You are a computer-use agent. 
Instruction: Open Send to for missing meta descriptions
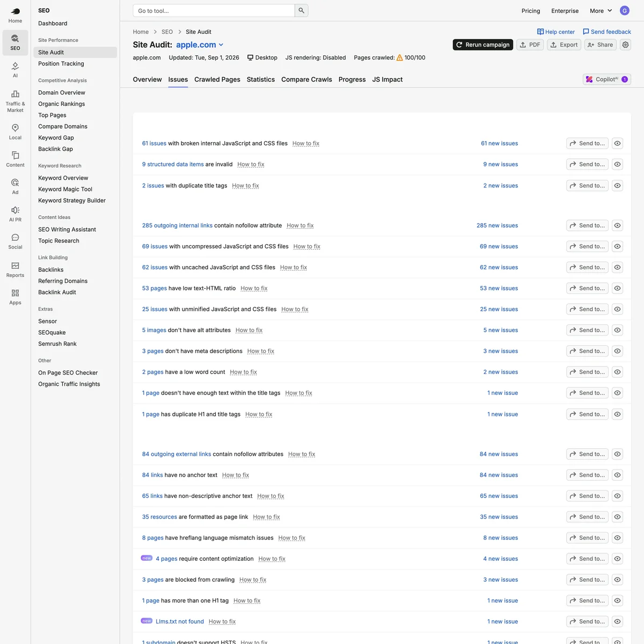(587, 351)
